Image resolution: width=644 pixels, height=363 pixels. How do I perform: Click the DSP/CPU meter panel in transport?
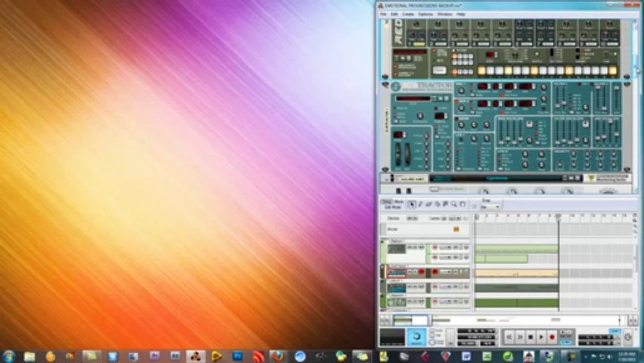click(392, 336)
